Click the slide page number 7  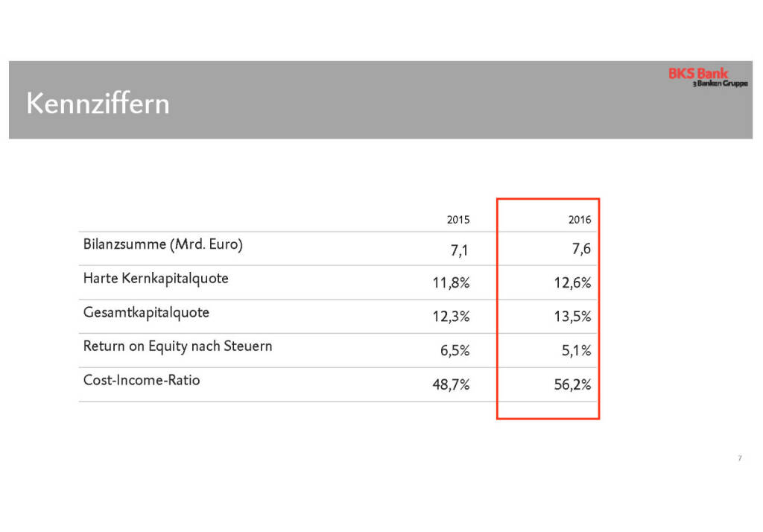coord(739,458)
